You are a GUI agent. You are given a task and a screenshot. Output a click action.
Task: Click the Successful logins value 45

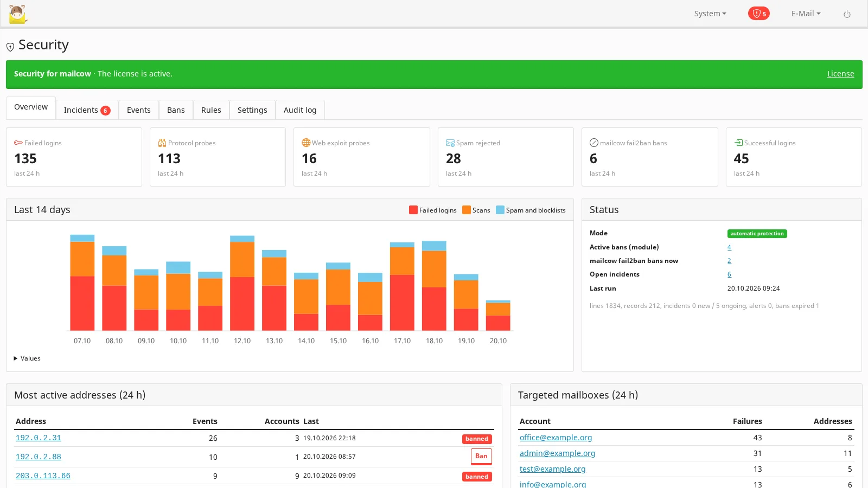(742, 159)
